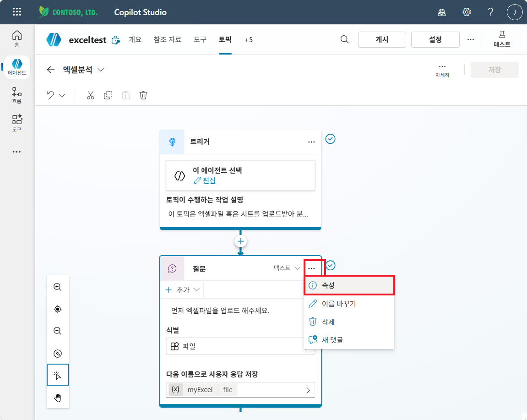Click the 저장 save button
This screenshot has height=420, width=527.
tap(494, 70)
